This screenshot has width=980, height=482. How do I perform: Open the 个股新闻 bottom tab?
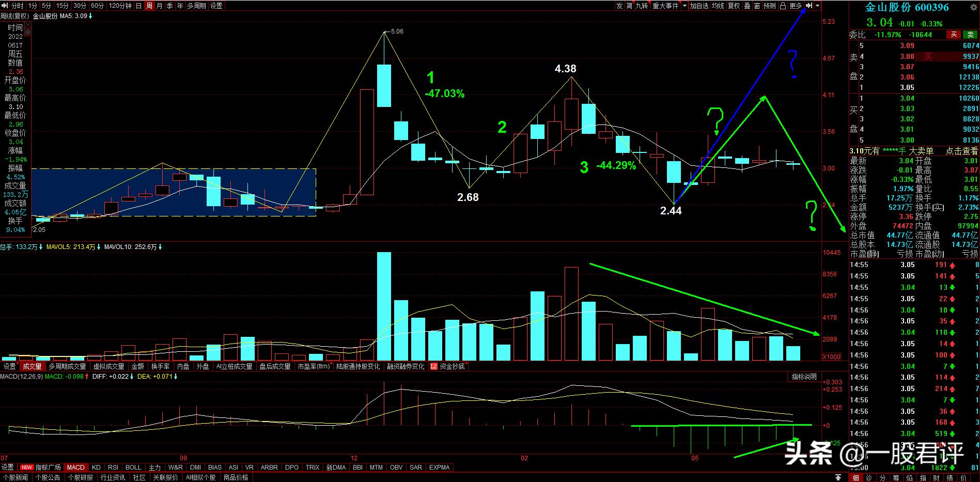click(16, 478)
